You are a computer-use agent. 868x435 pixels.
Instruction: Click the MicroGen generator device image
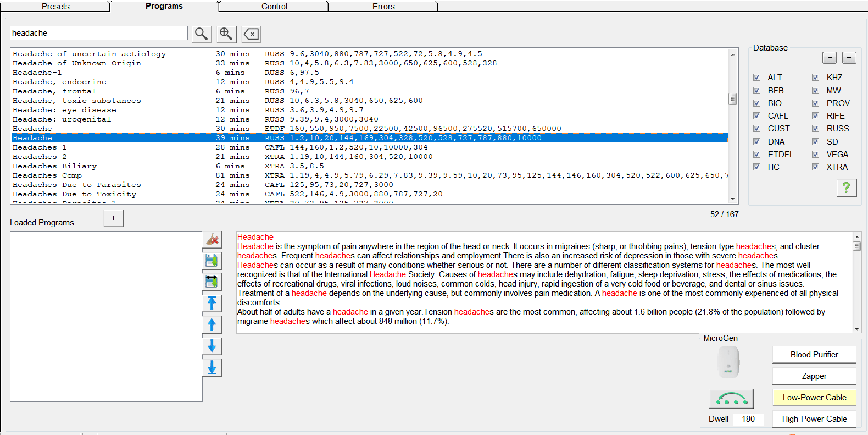(729, 362)
